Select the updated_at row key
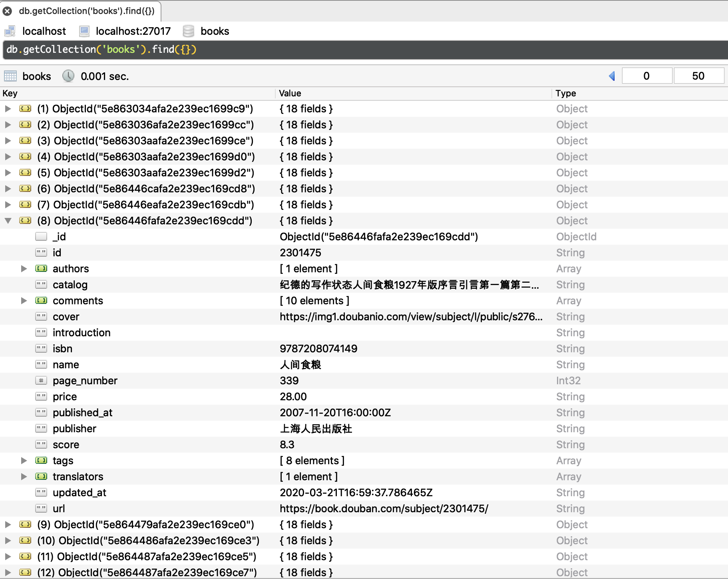728x579 pixels. (80, 493)
